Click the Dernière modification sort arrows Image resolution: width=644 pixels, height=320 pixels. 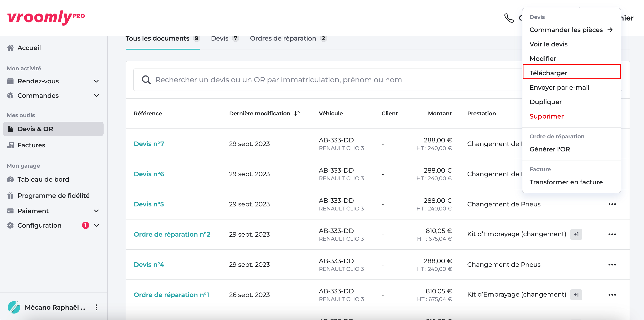297,114
